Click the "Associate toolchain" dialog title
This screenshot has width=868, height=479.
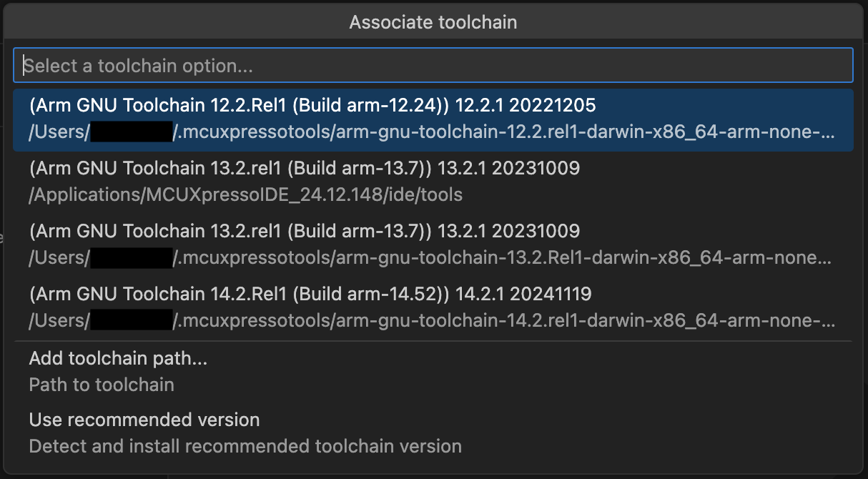pyautogui.click(x=433, y=21)
